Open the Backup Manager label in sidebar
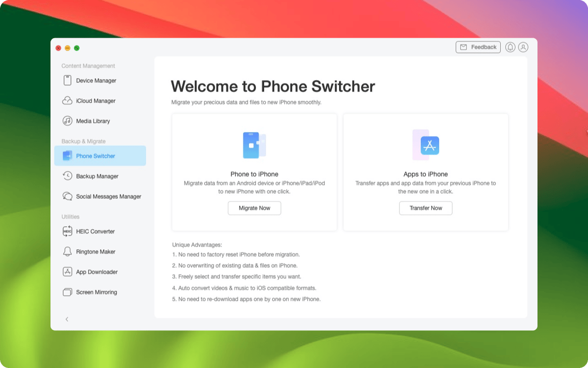588x368 pixels. click(x=97, y=176)
